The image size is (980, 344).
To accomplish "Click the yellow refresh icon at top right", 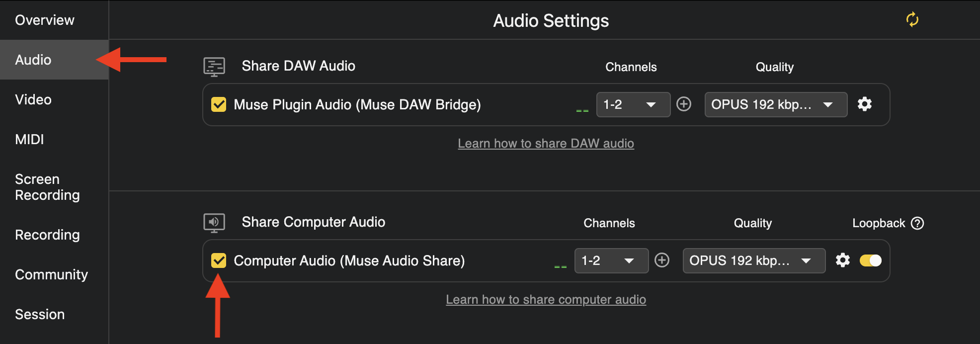I will pyautogui.click(x=912, y=20).
